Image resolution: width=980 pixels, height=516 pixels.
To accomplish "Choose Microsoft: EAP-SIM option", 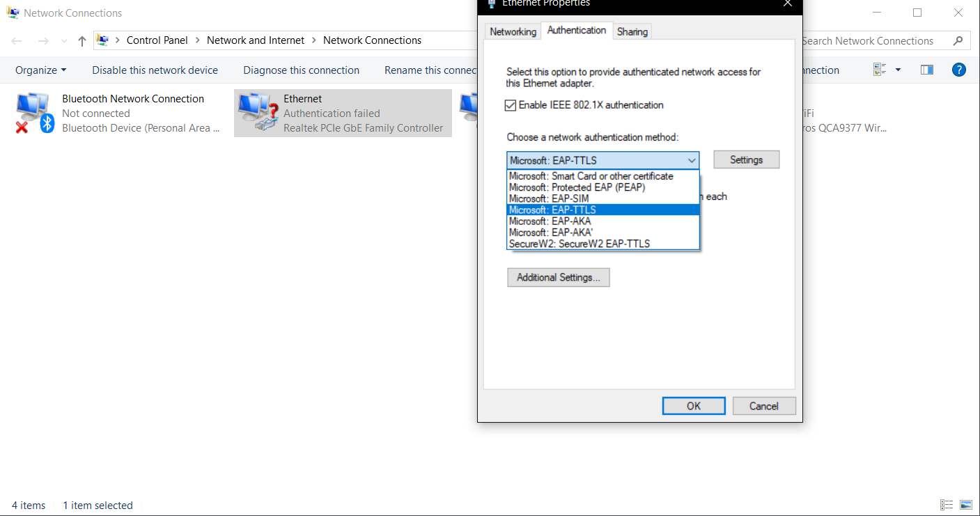I will point(603,198).
